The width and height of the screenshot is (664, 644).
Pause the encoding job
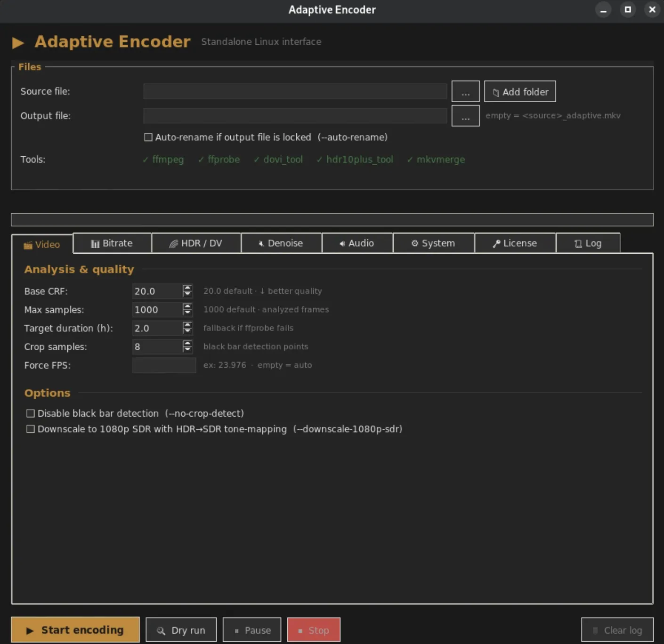[252, 630]
